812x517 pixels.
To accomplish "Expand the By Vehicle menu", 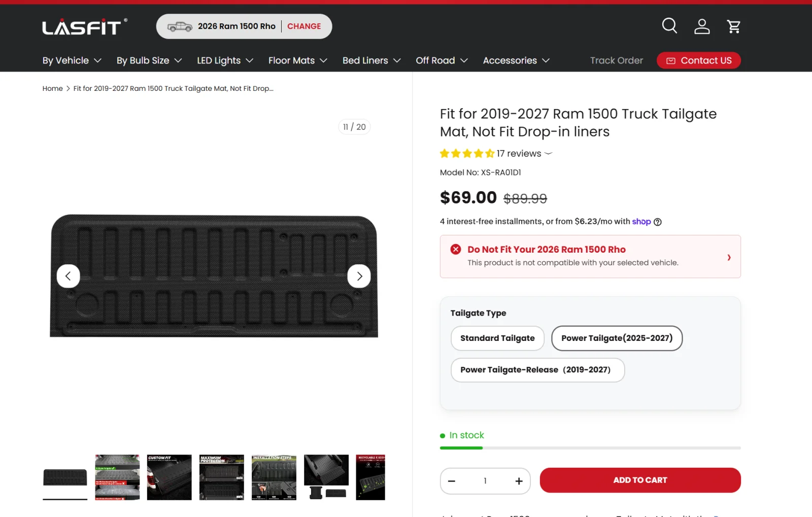I will click(72, 60).
